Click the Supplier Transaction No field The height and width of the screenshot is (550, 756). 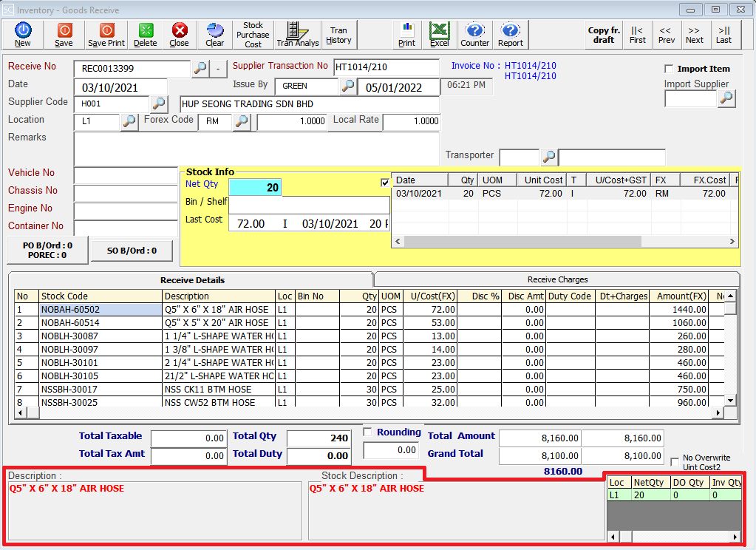(386, 67)
